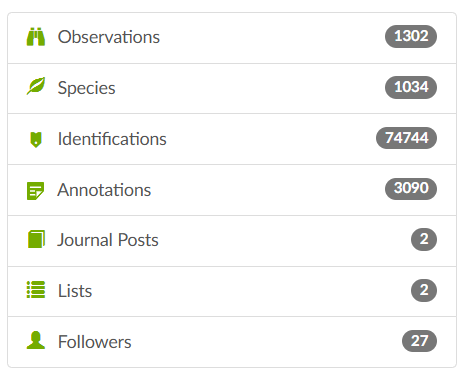Click the Followers person icon
The height and width of the screenshot is (384, 463).
click(36, 340)
